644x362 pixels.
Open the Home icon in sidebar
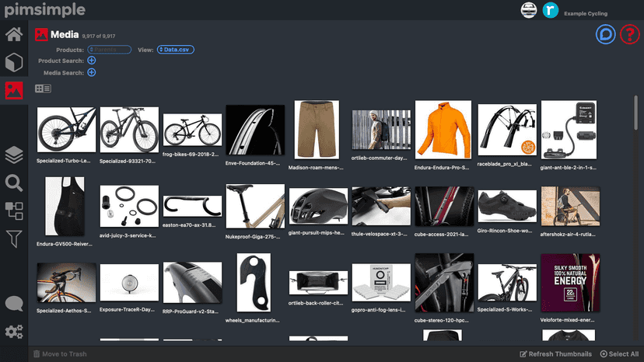[x=14, y=34]
